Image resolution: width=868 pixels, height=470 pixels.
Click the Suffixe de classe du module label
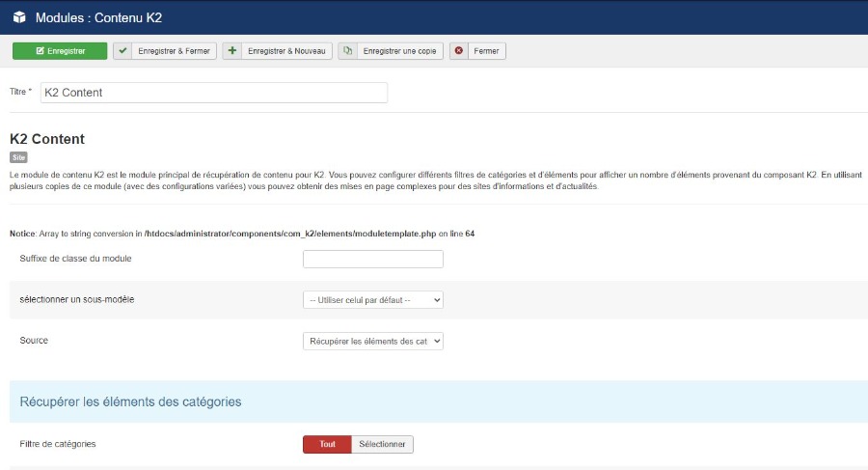coord(75,259)
